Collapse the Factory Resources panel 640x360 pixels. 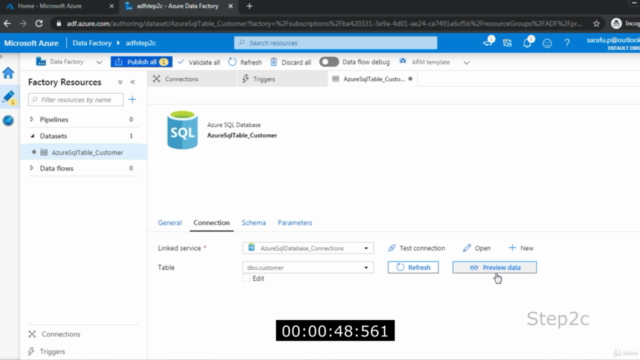133,82
